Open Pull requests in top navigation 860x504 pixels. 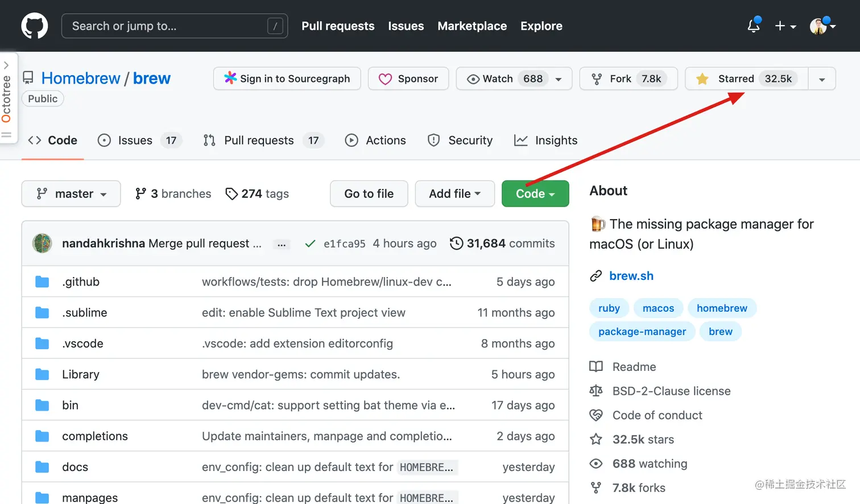338,26
